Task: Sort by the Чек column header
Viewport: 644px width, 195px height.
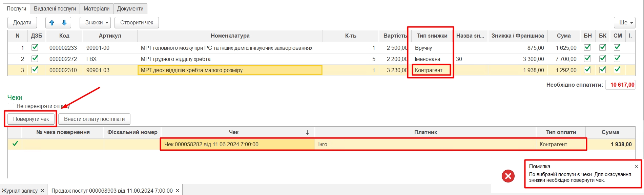Action: (234, 132)
